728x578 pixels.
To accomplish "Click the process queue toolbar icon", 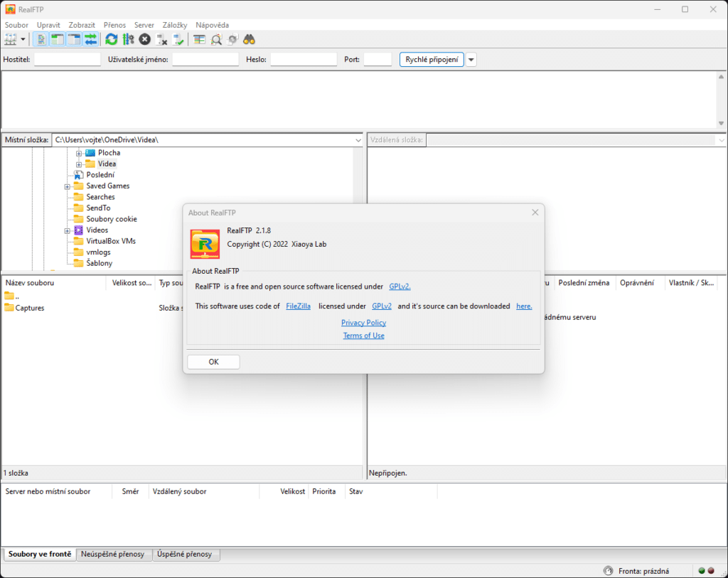I will coord(128,39).
